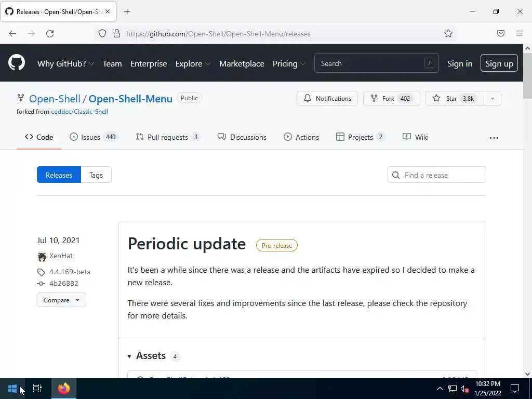This screenshot has width=532, height=399.
Task: Open the Compare dropdown
Action: (x=61, y=300)
